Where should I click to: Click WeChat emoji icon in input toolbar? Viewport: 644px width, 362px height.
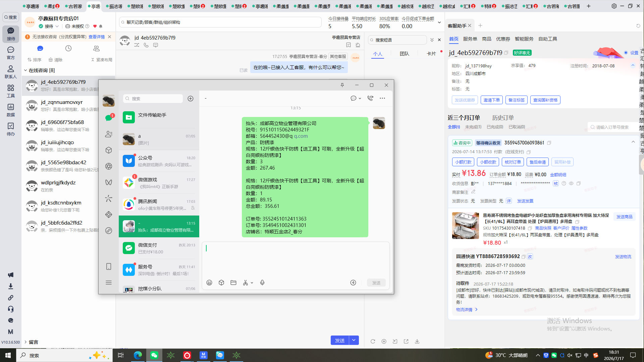coord(209,283)
